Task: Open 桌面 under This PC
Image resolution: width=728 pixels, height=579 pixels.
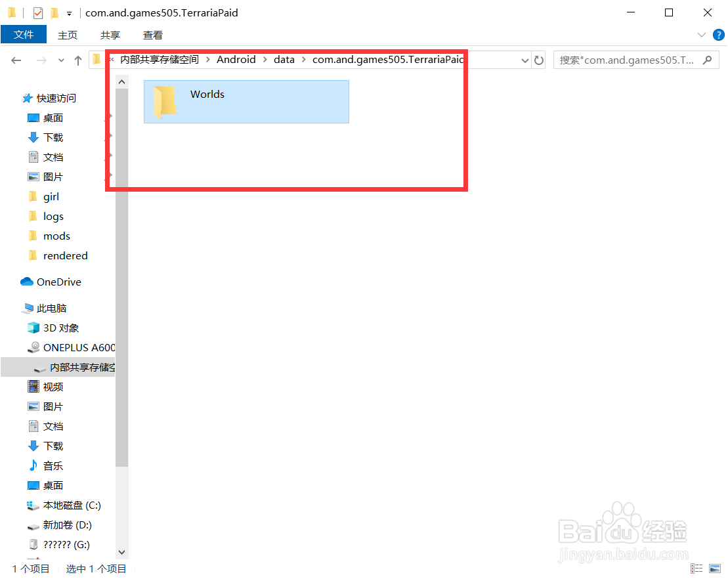Action: pyautogui.click(x=45, y=486)
